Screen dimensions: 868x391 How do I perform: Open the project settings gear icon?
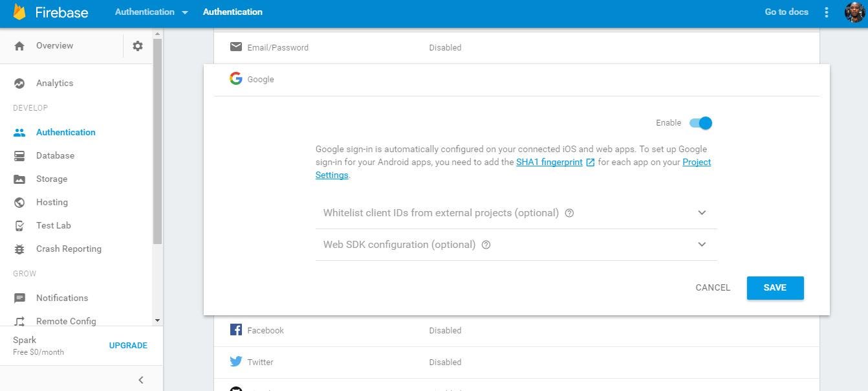point(138,46)
